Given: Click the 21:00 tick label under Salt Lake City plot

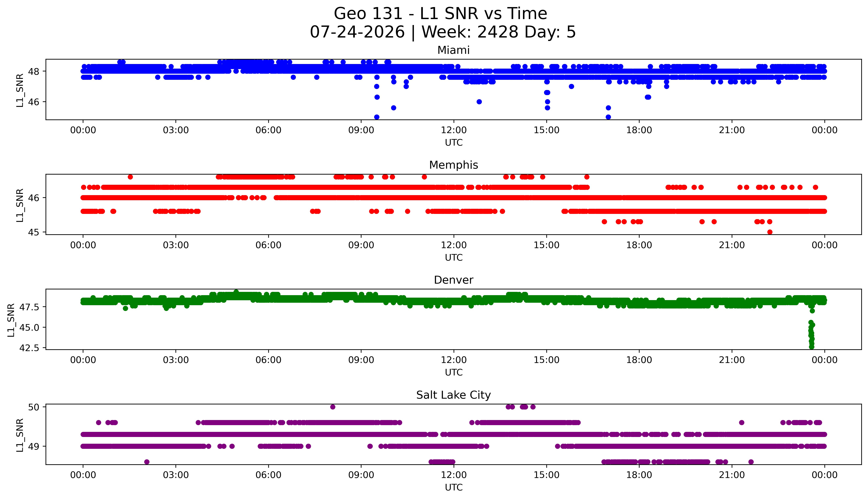Looking at the screenshot, I should point(732,475).
